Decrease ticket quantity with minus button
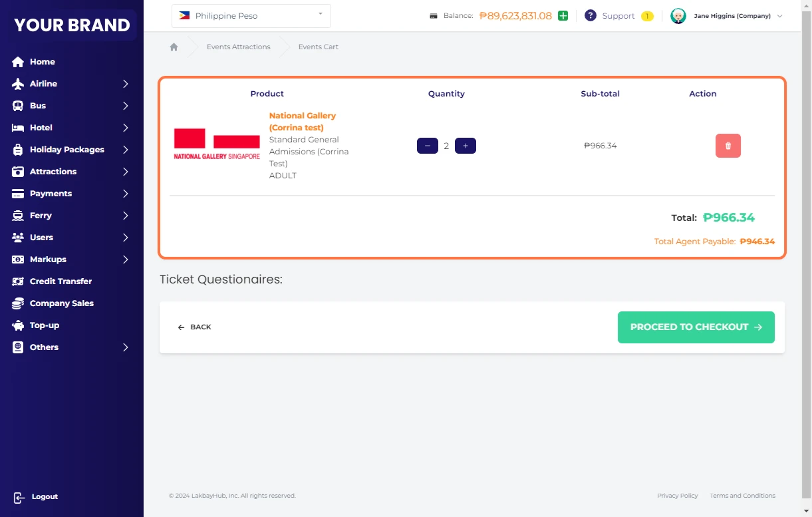The image size is (812, 517). [427, 146]
